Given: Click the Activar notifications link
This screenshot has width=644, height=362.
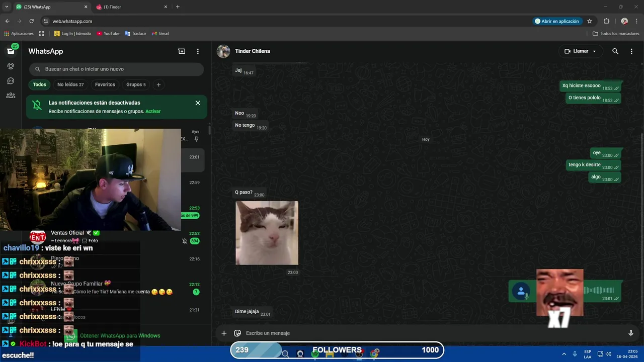Looking at the screenshot, I should click(153, 111).
